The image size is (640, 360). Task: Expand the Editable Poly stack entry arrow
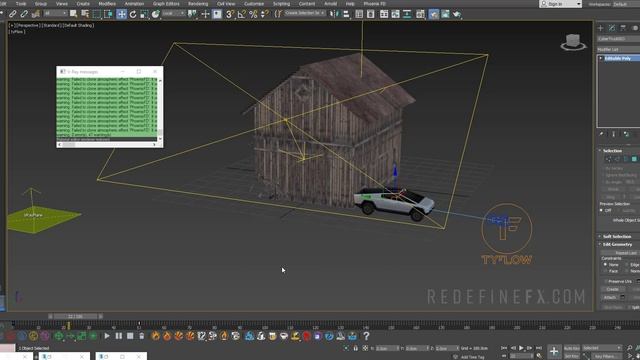(x=601, y=58)
